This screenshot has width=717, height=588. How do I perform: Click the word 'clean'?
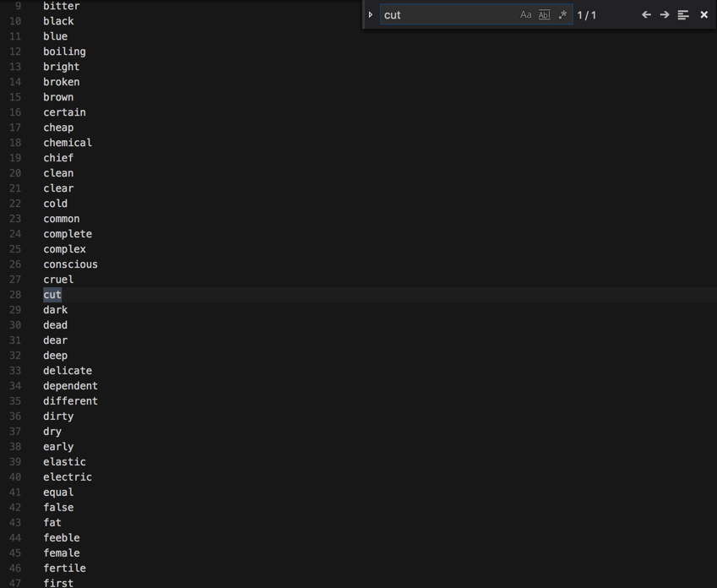click(58, 173)
